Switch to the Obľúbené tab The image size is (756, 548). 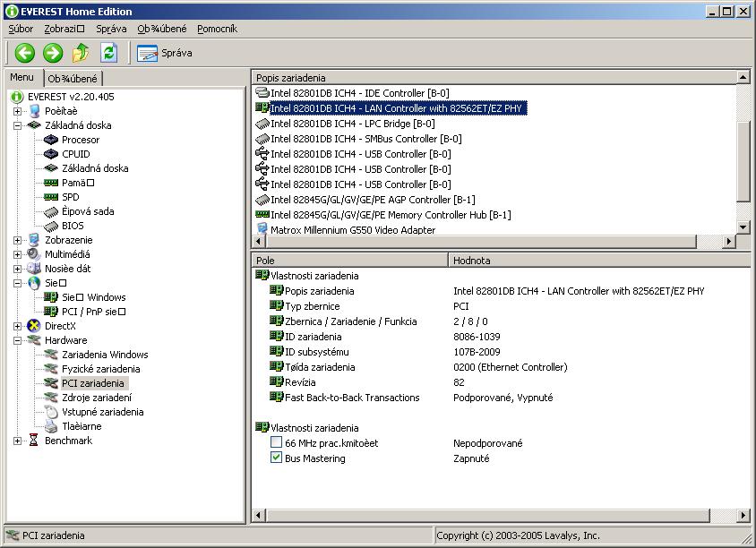(73, 79)
